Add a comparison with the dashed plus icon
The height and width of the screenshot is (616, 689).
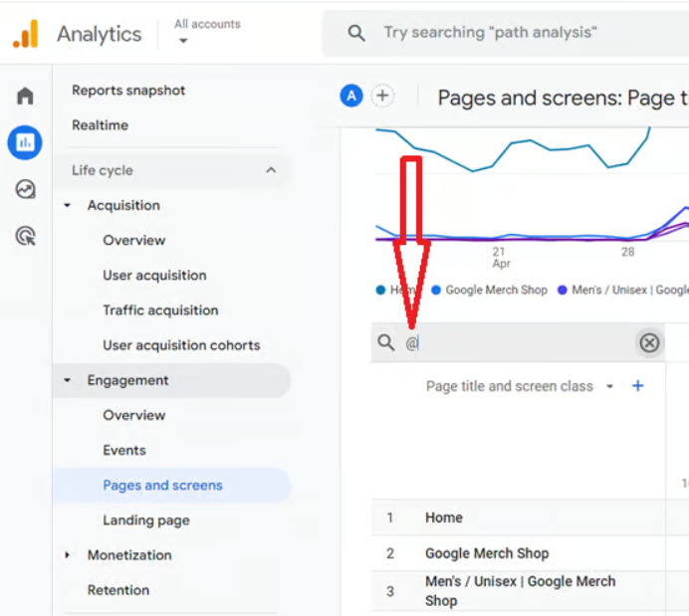(382, 96)
